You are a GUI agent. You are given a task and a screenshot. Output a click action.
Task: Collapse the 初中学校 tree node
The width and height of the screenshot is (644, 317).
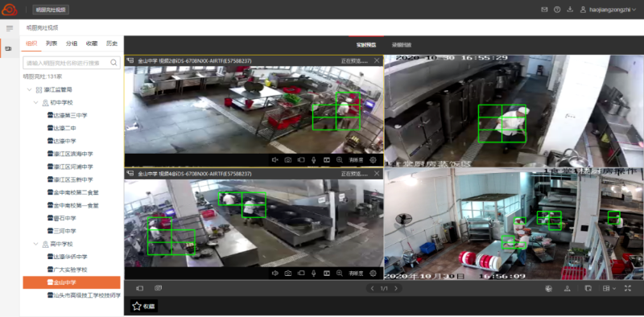tap(36, 102)
